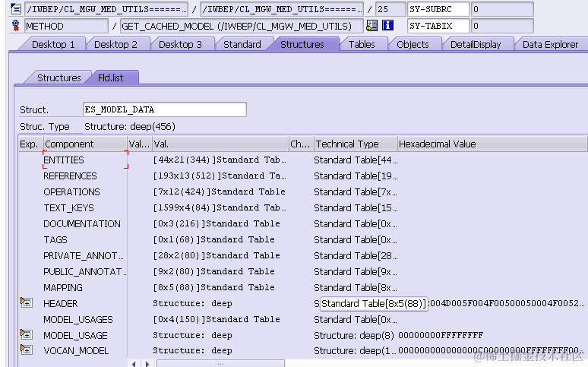Image resolution: width=588 pixels, height=367 pixels.
Task: Select the PRIVATE_ANNOT... component
Action: [84, 256]
